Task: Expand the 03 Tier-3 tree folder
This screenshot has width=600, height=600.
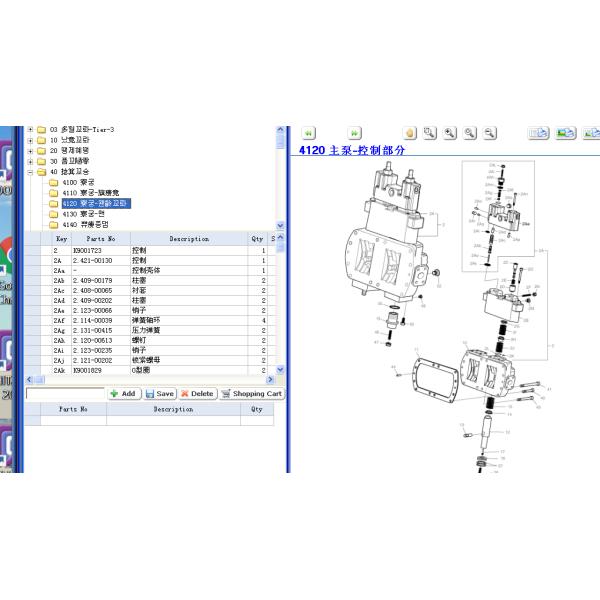Action: click(30, 130)
